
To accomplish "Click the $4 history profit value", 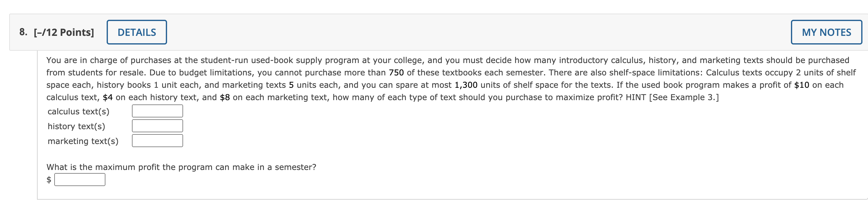I will click(108, 97).
